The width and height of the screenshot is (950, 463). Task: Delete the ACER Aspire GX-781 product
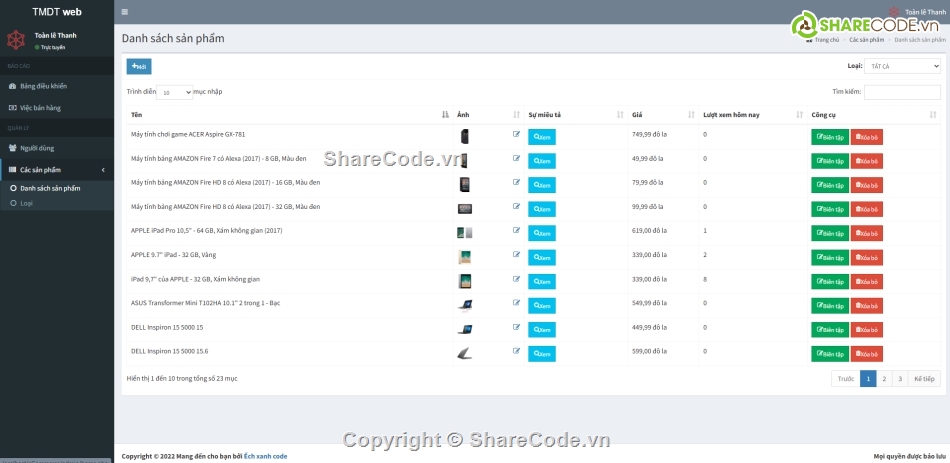tap(866, 137)
